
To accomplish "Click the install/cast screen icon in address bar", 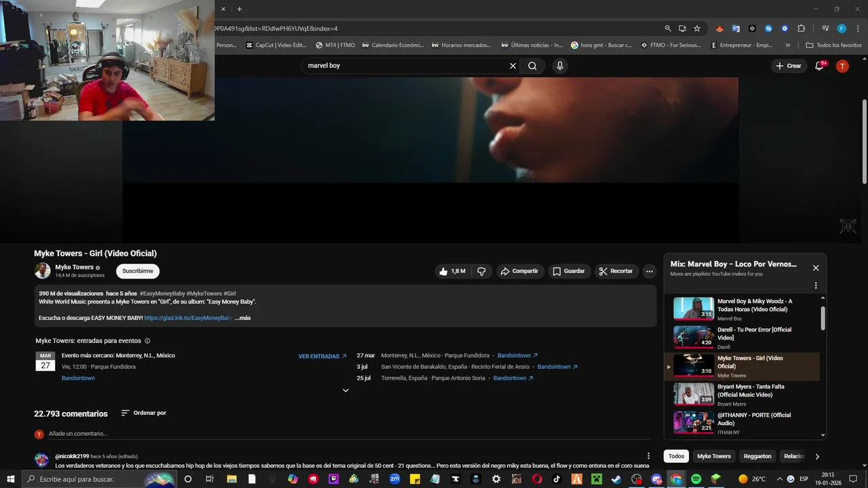I will (682, 28).
